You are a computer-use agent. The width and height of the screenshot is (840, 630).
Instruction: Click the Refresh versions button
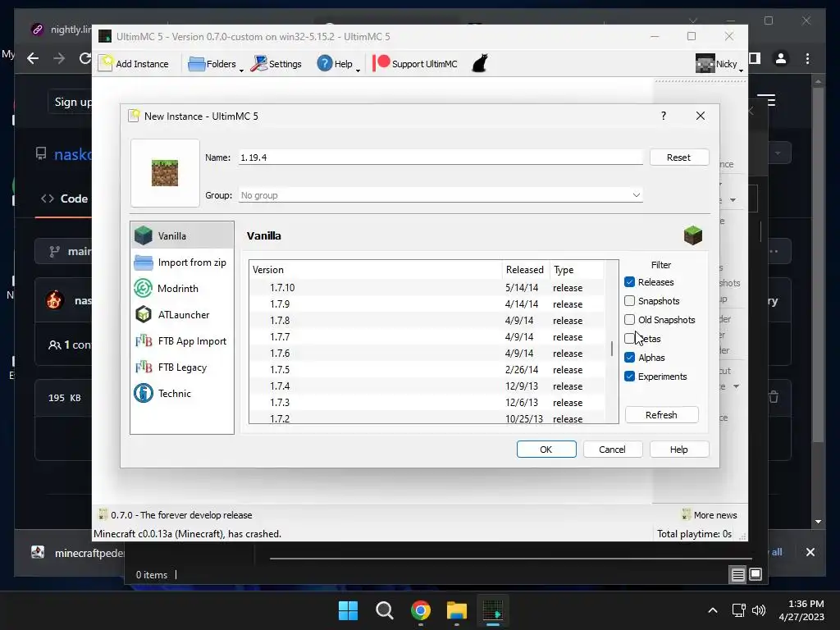click(x=662, y=414)
